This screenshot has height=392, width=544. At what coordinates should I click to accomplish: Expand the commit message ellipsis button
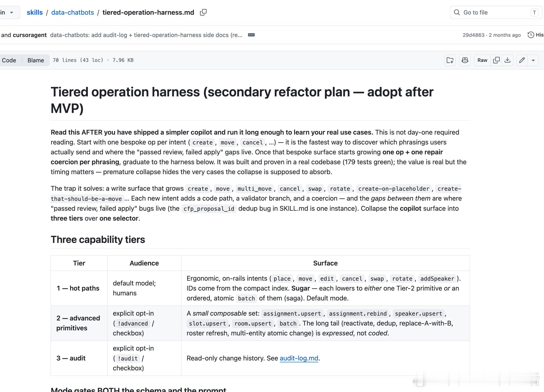tap(251, 35)
